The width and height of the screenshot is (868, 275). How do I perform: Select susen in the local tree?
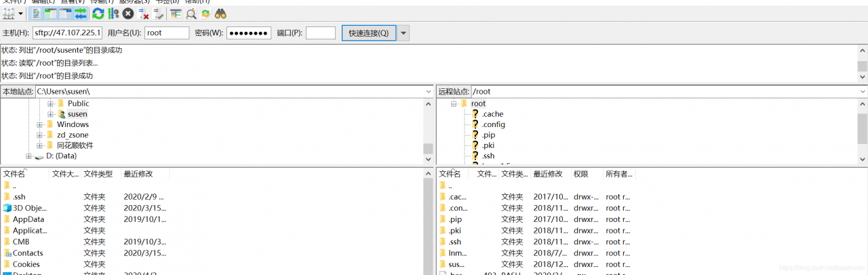click(x=77, y=114)
